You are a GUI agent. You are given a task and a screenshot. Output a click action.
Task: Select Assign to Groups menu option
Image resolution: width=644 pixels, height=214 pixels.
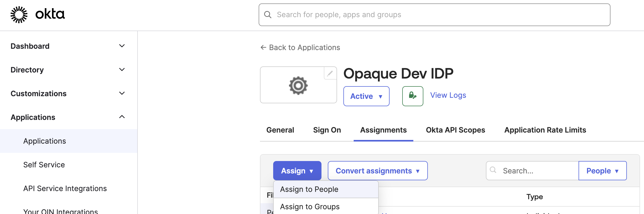tap(310, 207)
